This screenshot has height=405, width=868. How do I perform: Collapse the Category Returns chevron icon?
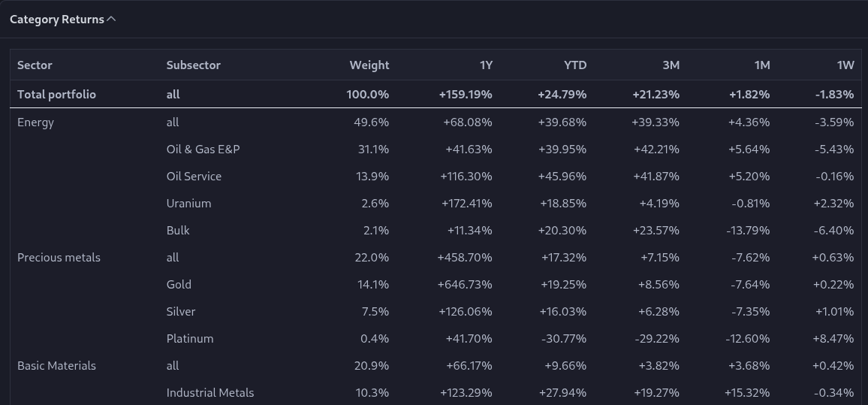point(111,20)
